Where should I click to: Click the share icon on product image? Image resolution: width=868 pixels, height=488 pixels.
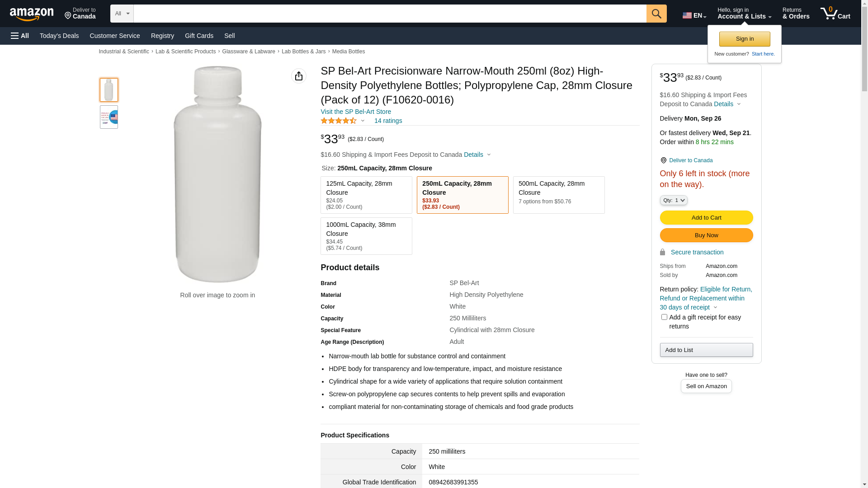[x=298, y=76]
